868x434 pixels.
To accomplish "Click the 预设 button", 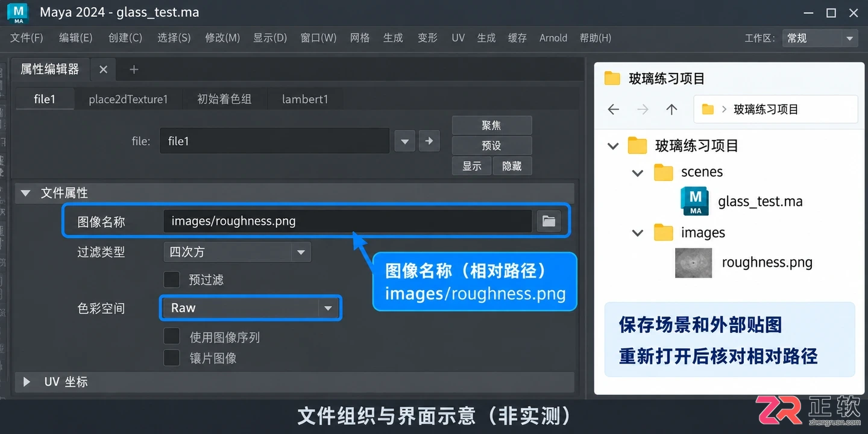I will [x=492, y=145].
